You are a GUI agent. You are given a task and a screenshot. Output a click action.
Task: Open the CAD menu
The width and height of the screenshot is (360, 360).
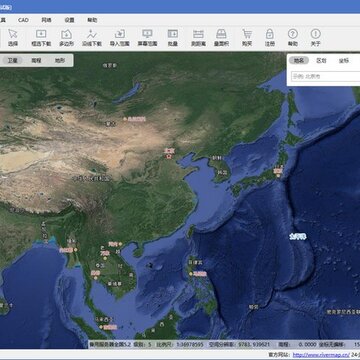23,20
